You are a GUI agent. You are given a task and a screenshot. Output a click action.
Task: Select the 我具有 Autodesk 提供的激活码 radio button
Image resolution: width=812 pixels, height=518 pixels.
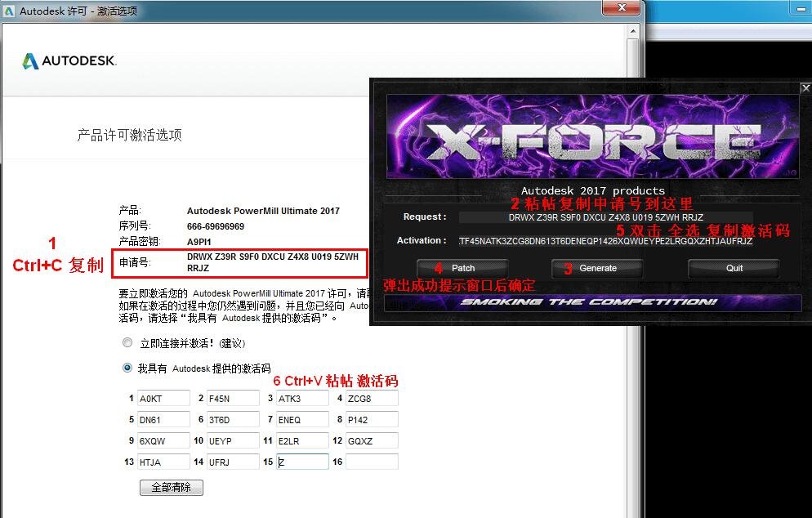click(x=127, y=368)
